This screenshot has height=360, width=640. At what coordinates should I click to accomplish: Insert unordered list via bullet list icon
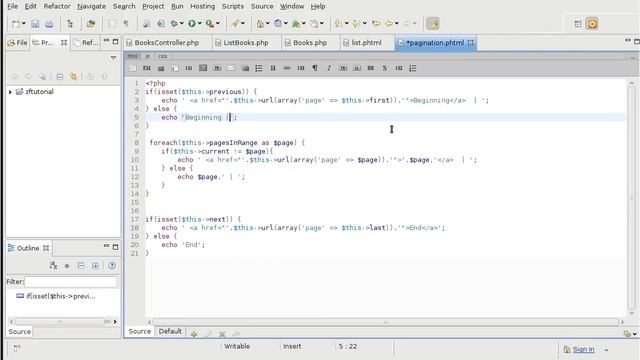259,68
